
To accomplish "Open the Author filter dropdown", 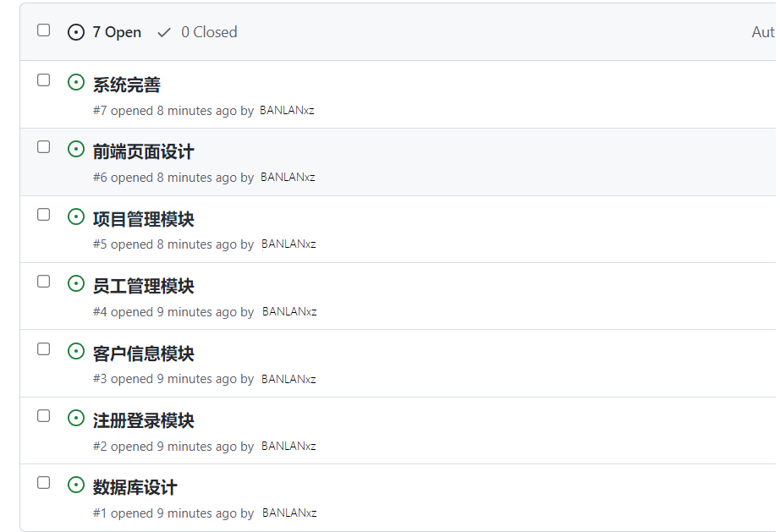I will (x=764, y=32).
